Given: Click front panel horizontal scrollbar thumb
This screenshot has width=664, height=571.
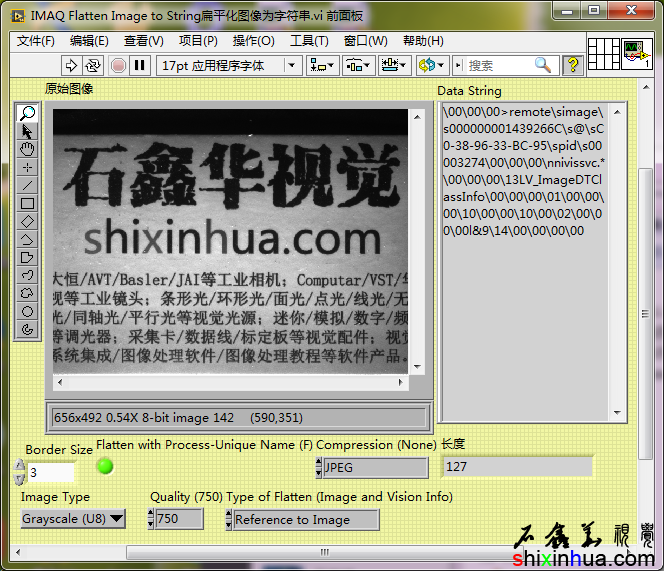Looking at the screenshot, I should coord(324,552).
